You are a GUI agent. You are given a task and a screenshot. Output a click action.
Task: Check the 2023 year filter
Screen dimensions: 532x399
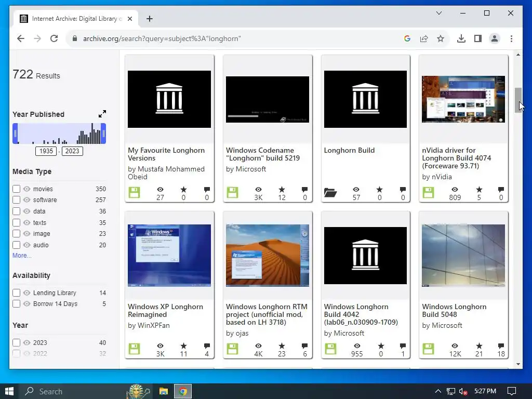point(16,342)
